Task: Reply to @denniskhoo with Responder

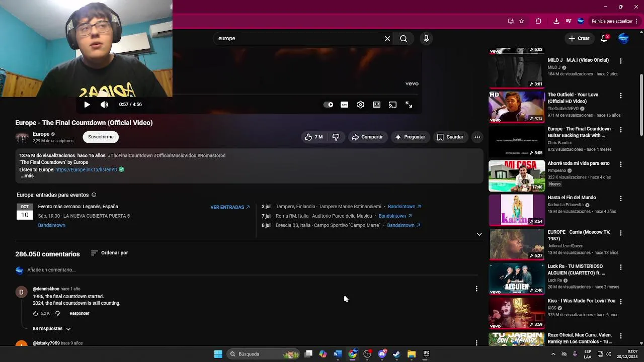Action: coord(79,313)
